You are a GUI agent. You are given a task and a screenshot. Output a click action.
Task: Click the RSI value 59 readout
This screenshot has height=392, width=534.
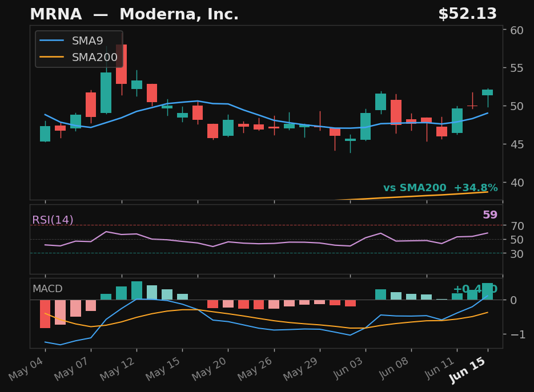(490, 215)
